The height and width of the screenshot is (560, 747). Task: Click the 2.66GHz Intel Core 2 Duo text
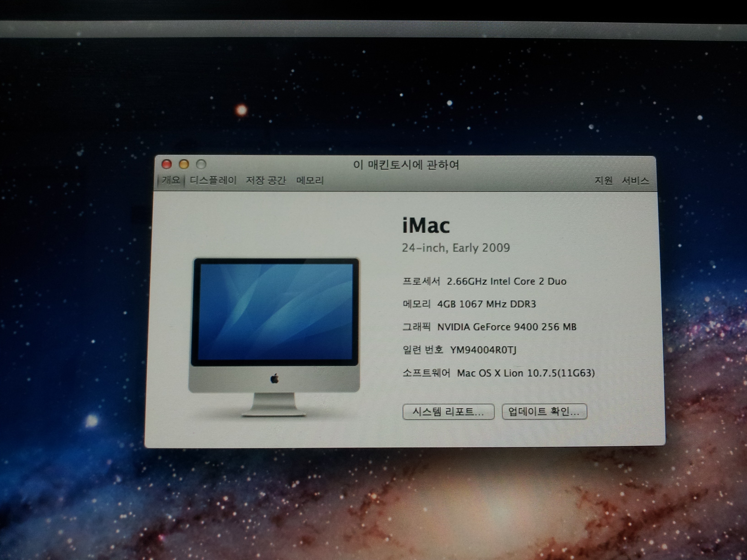pyautogui.click(x=506, y=282)
